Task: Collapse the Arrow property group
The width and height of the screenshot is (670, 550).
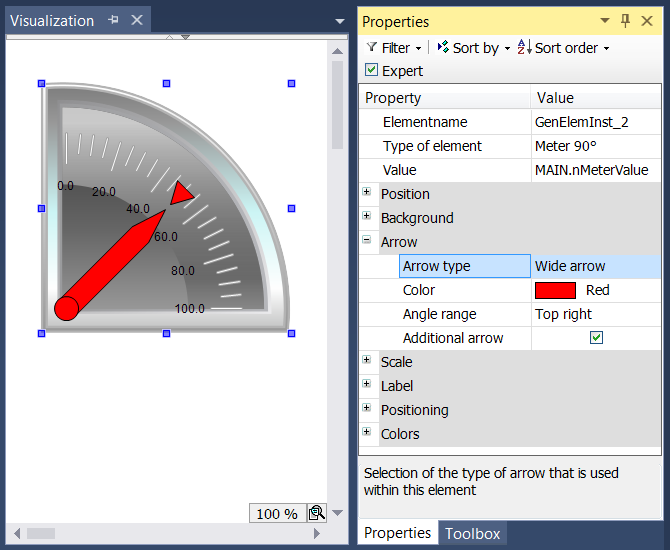Action: pyautogui.click(x=367, y=239)
